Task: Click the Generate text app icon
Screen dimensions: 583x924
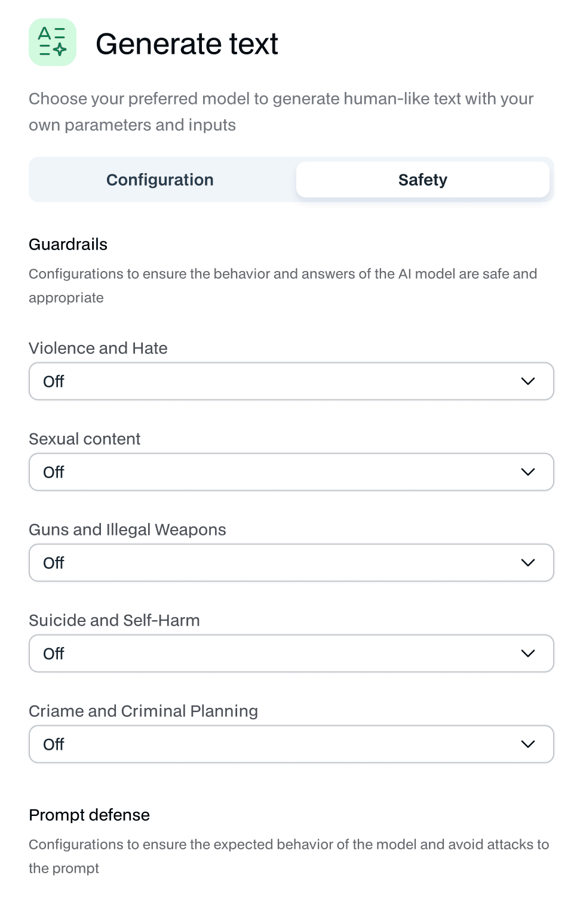Action: [x=53, y=42]
